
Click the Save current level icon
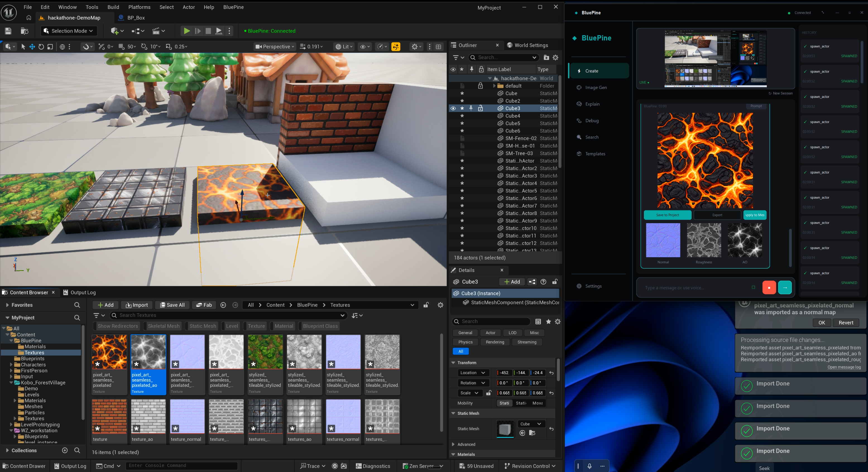[8, 31]
